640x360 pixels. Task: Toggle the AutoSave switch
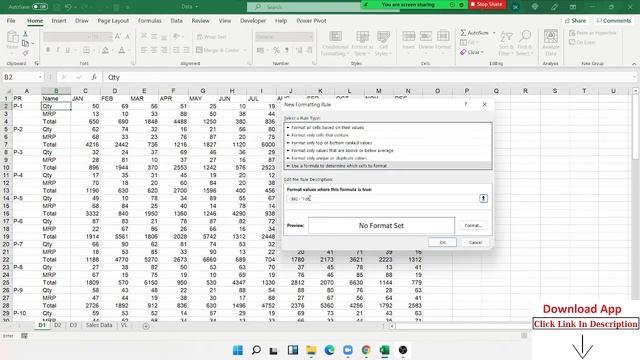40,7
